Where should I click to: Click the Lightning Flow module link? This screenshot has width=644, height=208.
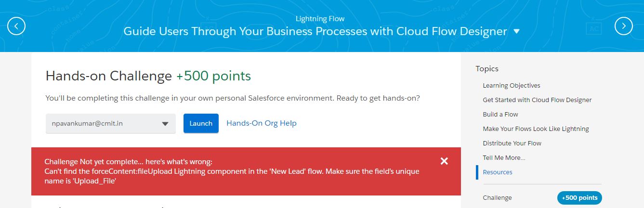pos(320,19)
